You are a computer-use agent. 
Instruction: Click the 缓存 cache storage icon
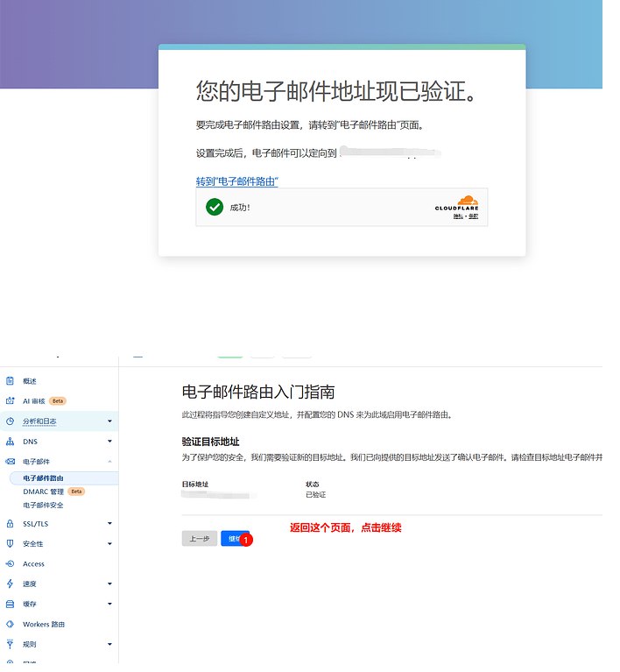[10, 604]
